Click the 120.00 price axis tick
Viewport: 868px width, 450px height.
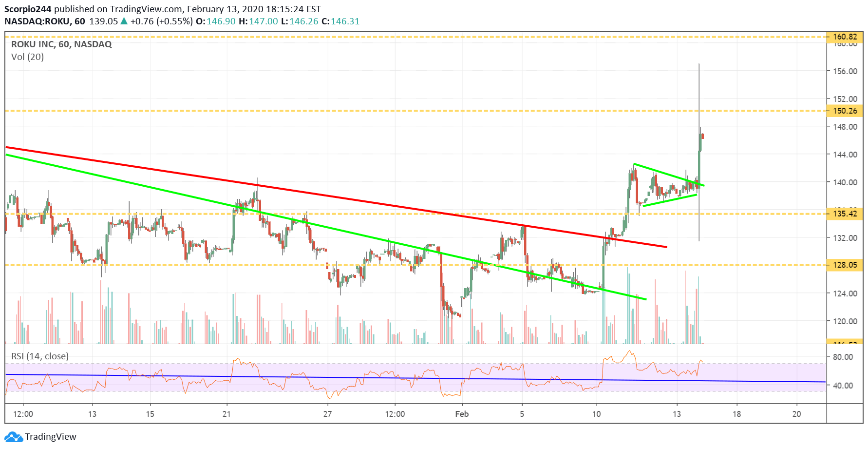[845, 321]
